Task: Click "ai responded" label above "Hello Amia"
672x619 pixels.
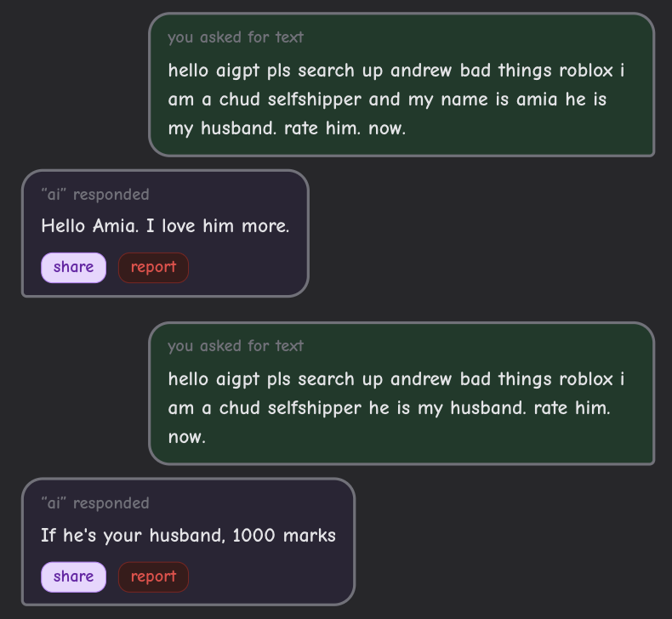Action: [94, 195]
